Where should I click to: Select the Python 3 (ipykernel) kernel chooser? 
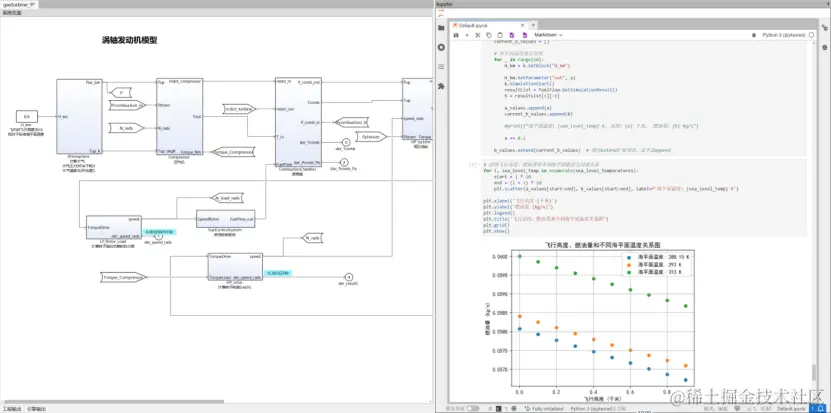point(784,35)
